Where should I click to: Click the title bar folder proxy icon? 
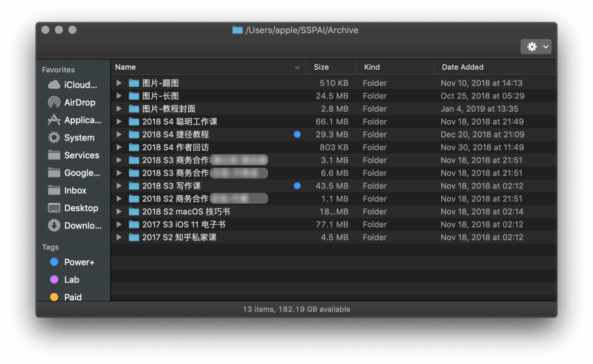click(237, 30)
